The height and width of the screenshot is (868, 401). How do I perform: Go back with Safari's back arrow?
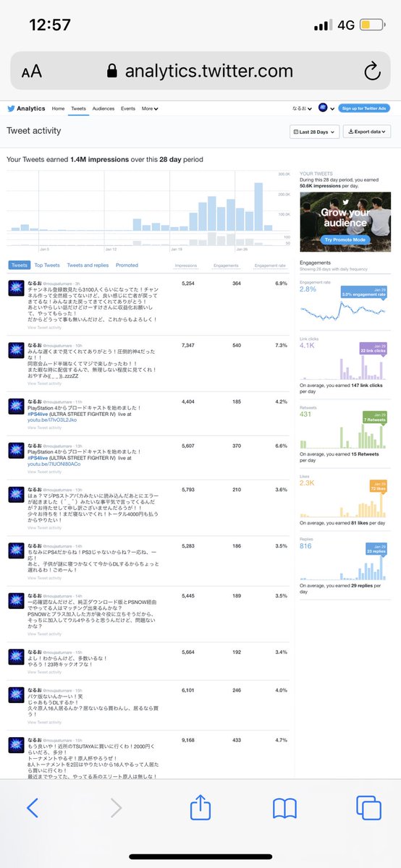pyautogui.click(x=31, y=807)
